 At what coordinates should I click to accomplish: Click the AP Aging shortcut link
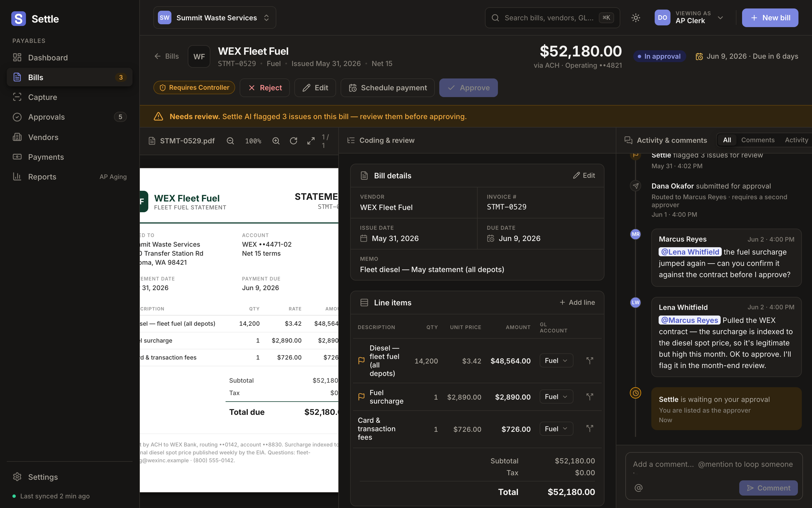(113, 177)
